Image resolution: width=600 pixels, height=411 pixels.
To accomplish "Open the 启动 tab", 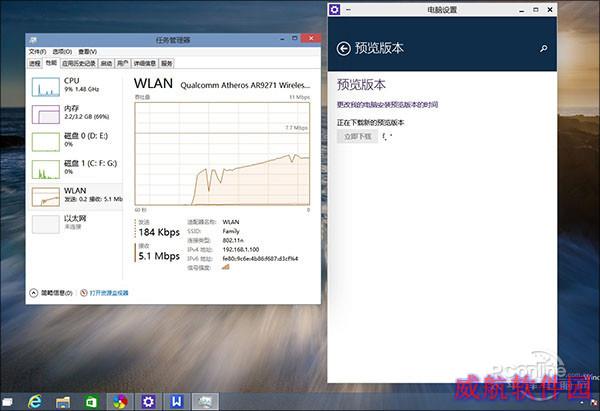I will (106, 64).
